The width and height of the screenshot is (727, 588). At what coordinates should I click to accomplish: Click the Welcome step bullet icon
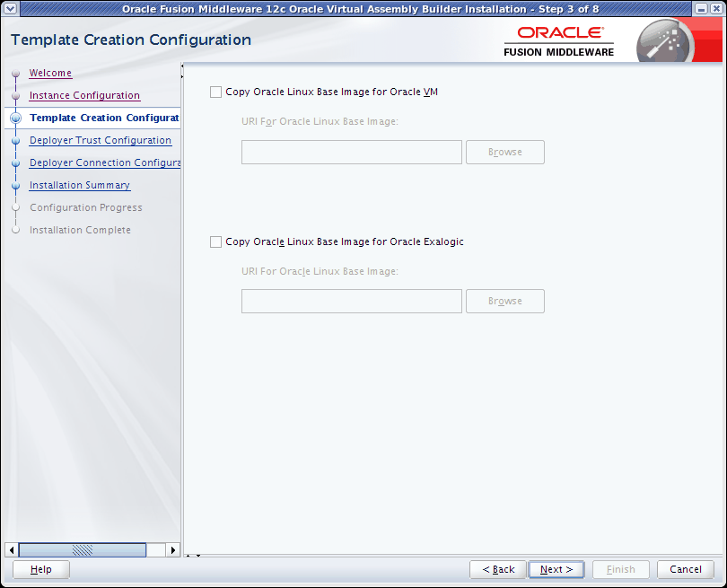pos(16,74)
